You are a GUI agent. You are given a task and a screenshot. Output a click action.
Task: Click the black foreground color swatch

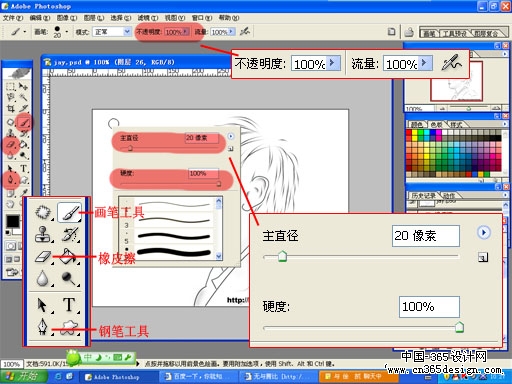tap(13, 221)
